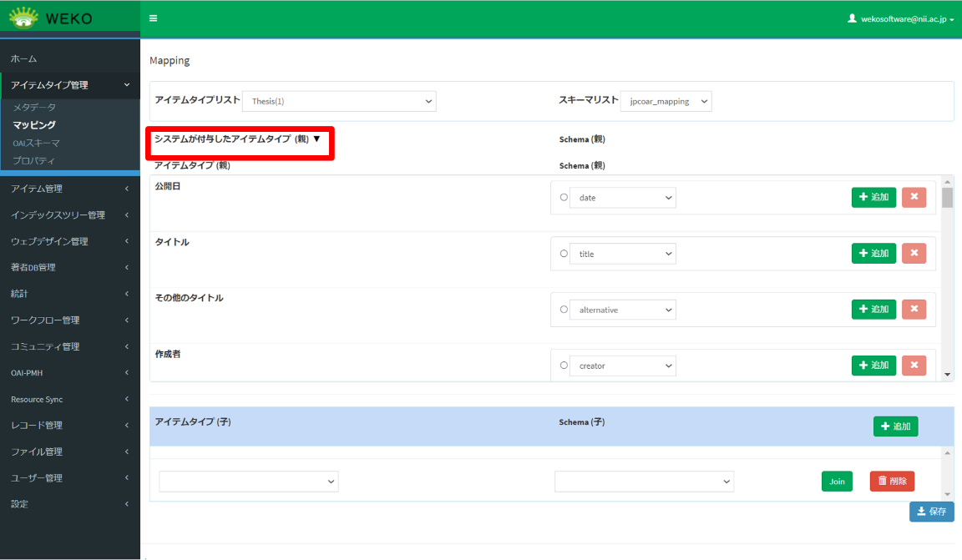Click the parent mapping list vertical scrollbar
962x560 pixels.
pyautogui.click(x=947, y=275)
